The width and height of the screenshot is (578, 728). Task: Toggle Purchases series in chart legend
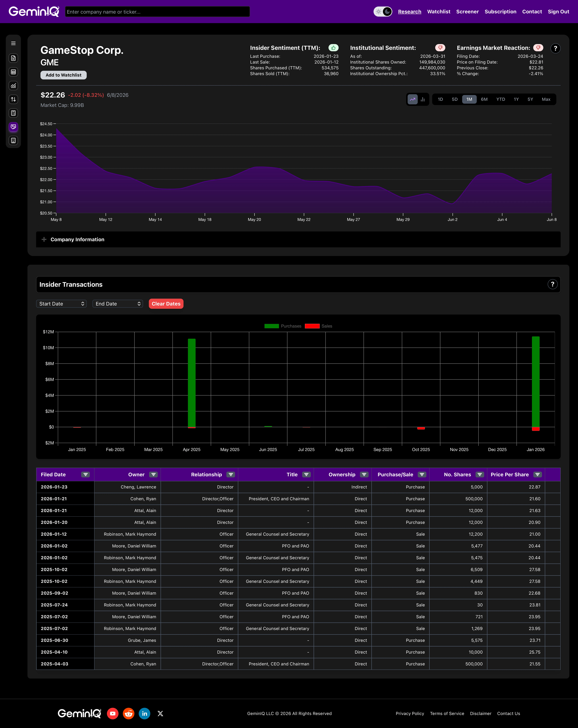pyautogui.click(x=283, y=326)
